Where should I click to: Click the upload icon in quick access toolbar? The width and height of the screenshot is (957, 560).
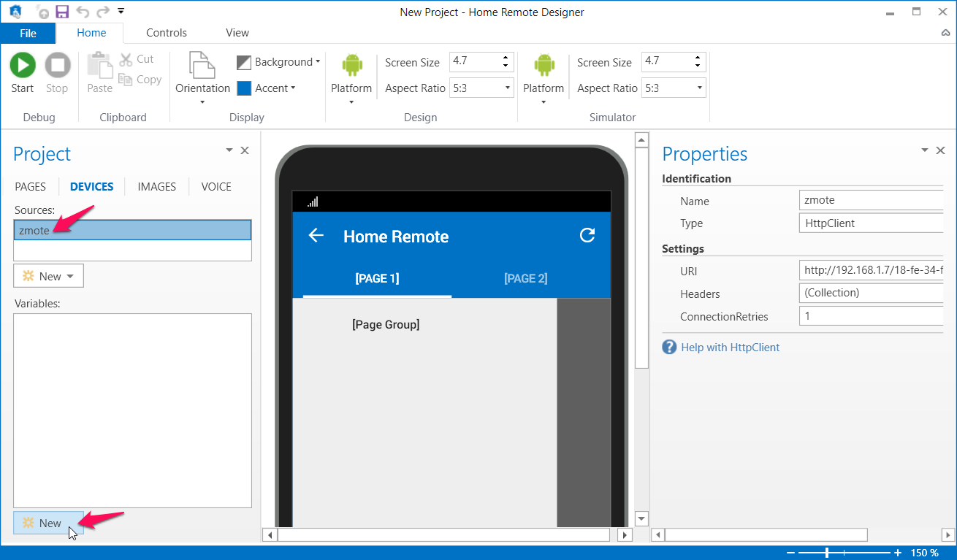point(43,12)
